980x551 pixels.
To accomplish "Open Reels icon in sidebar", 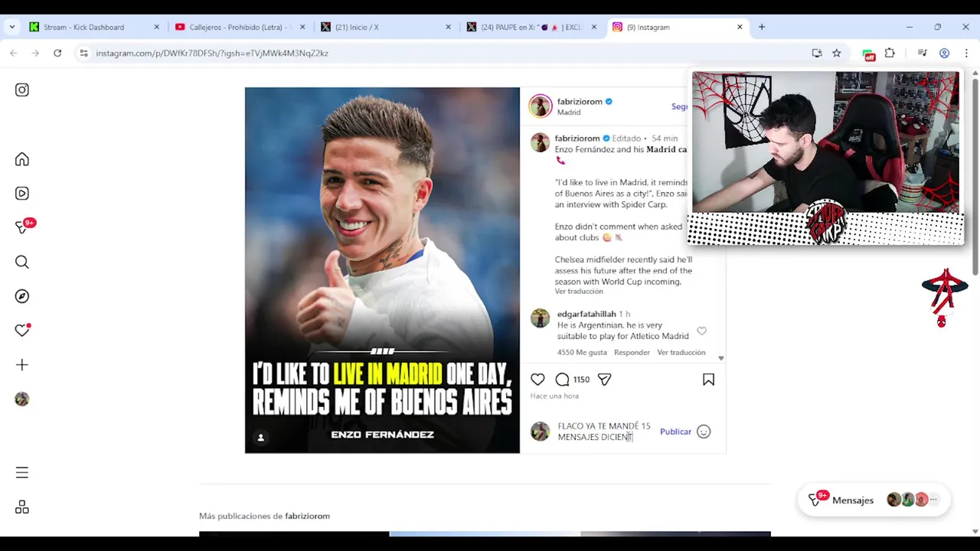I will click(21, 194).
